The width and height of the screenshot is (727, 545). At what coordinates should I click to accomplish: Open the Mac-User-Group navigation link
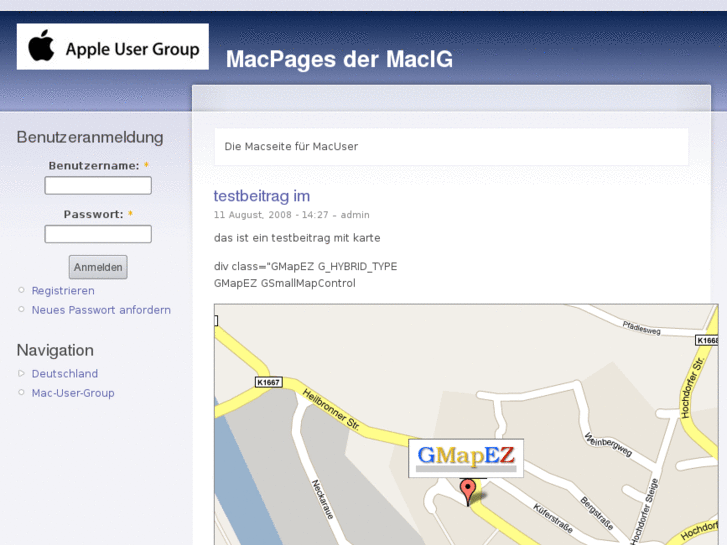73,393
